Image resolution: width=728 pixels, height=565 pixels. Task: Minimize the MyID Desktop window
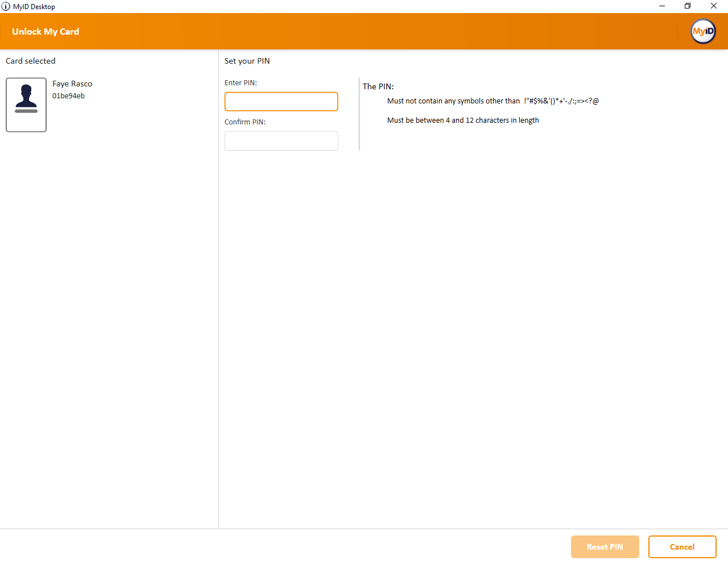click(661, 6)
